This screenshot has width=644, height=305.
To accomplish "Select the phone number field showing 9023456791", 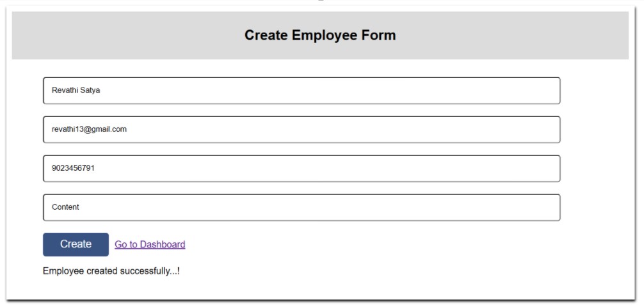I will coord(302,169).
